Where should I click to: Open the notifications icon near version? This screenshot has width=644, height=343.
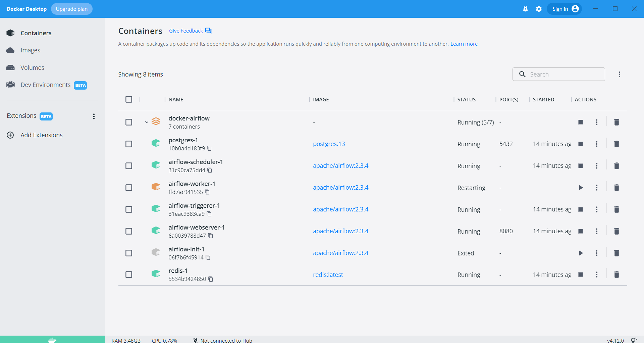point(634,340)
